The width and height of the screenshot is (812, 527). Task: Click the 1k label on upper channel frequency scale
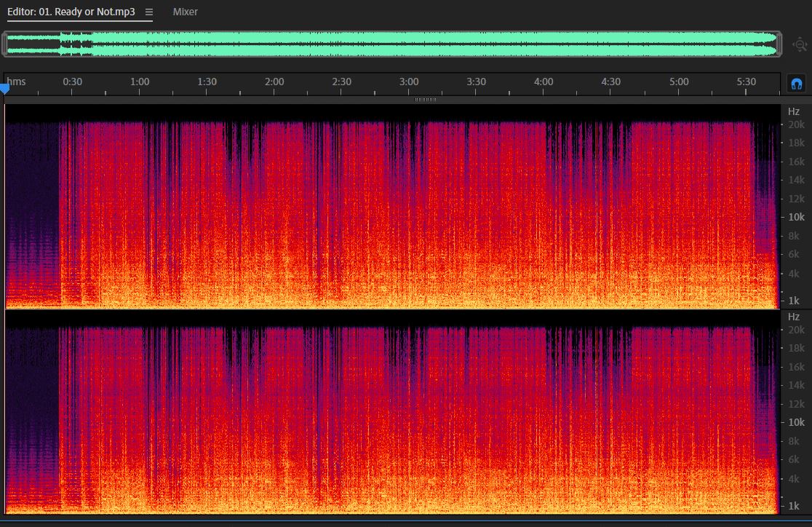pos(794,301)
